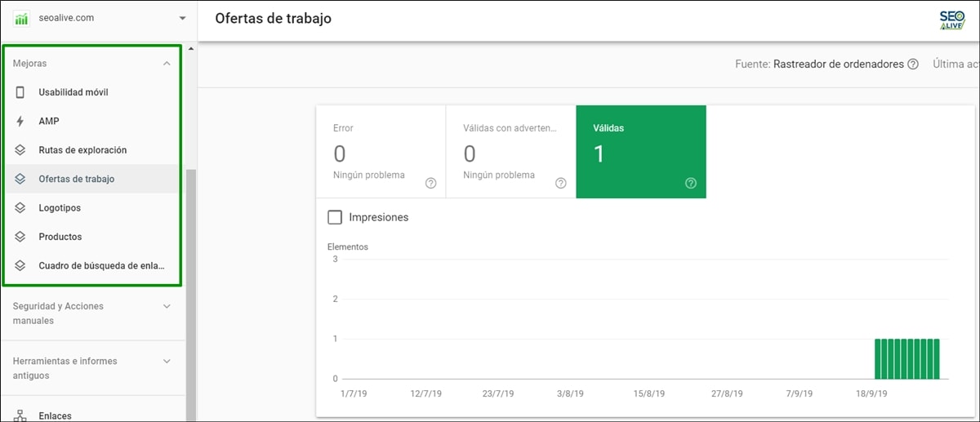Click Herramientas e informes antiguos heading
Screen dimensions: 980x422
pos(65,368)
